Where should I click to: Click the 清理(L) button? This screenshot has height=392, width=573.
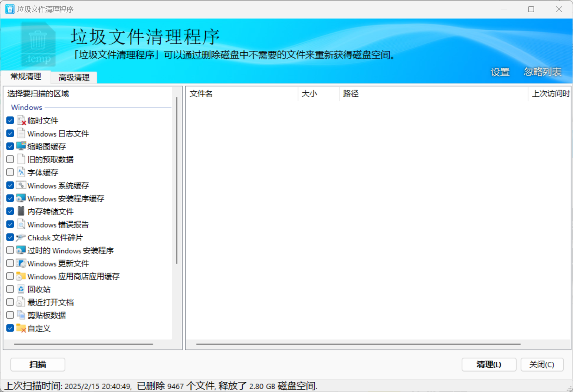point(489,364)
